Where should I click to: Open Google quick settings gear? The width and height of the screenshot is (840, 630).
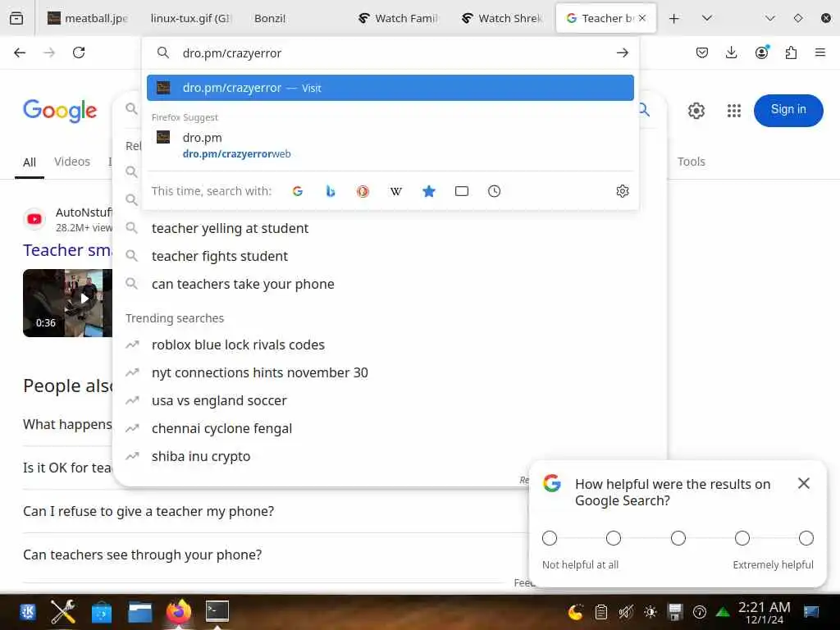coord(696,111)
